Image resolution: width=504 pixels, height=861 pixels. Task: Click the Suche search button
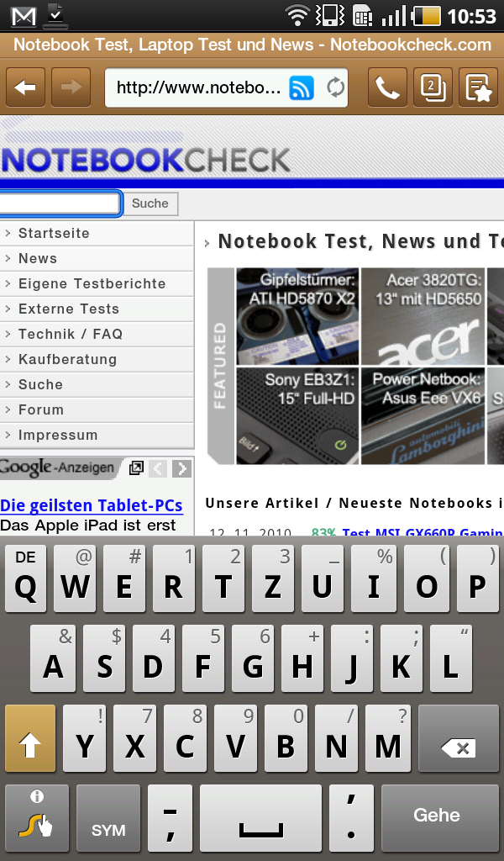[x=150, y=203]
